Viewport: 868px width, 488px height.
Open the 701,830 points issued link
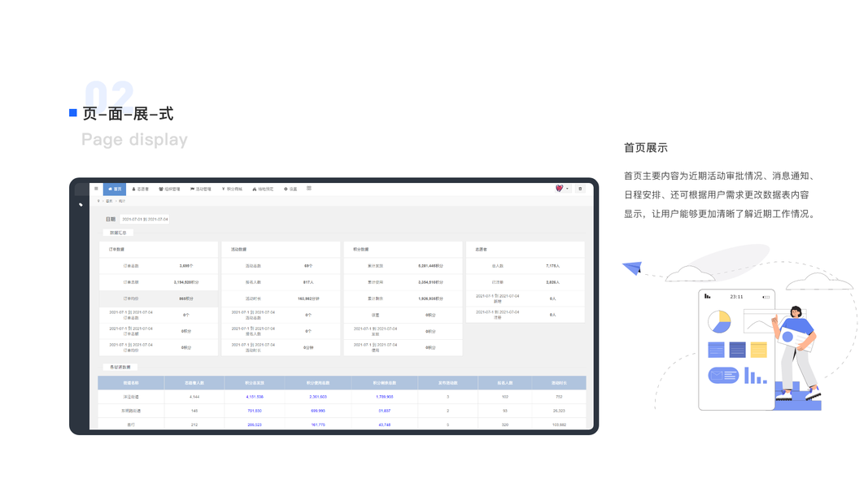point(255,411)
